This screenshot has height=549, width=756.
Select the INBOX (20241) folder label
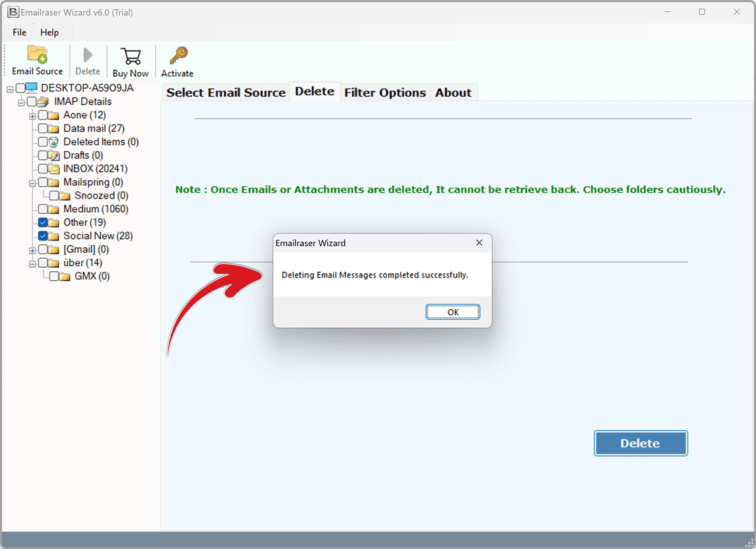[95, 169]
